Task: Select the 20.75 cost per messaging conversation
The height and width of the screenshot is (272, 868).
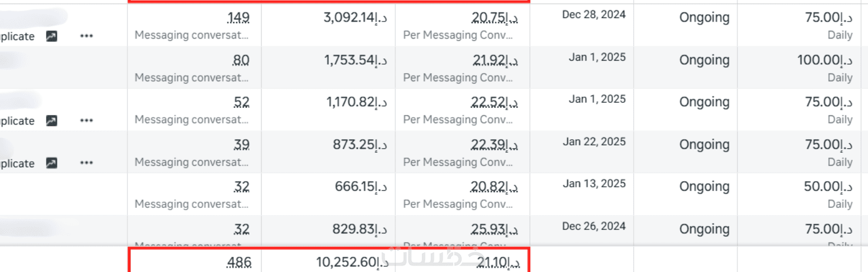Action: pos(495,18)
